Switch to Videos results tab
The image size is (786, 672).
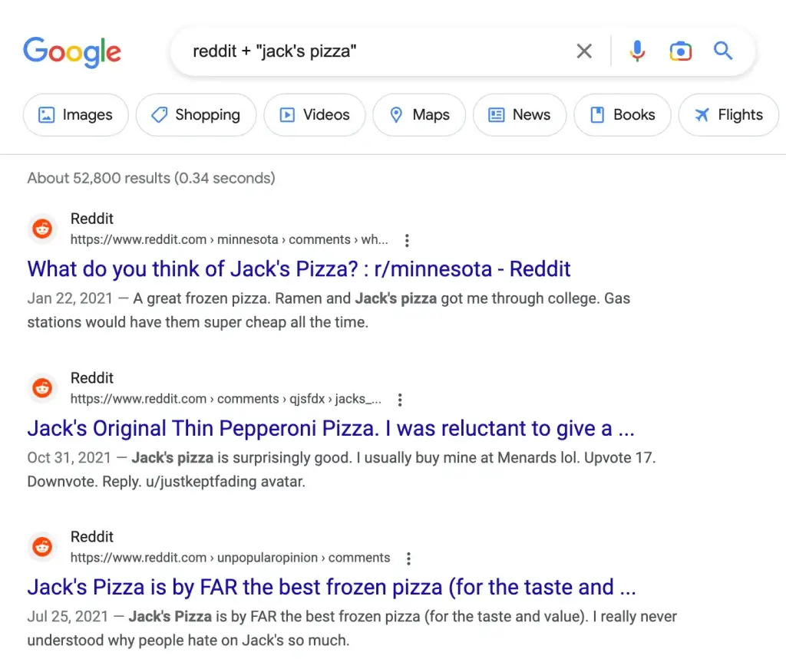point(314,115)
